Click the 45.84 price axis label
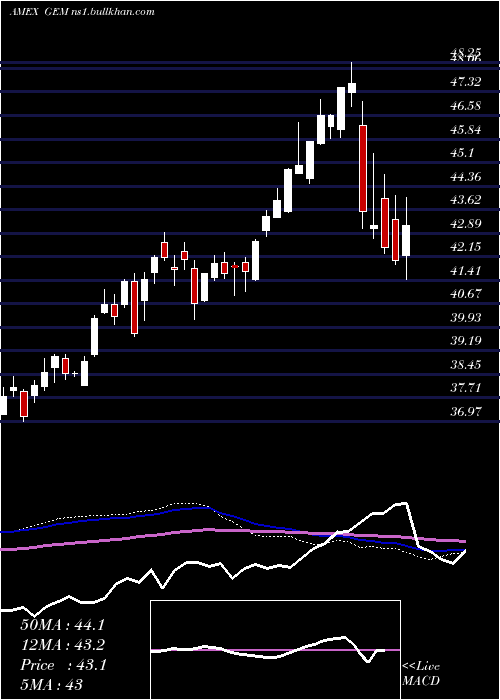 (466, 130)
